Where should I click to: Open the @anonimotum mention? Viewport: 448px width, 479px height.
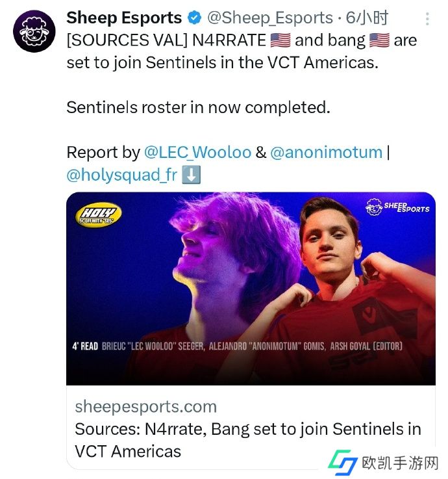326,152
